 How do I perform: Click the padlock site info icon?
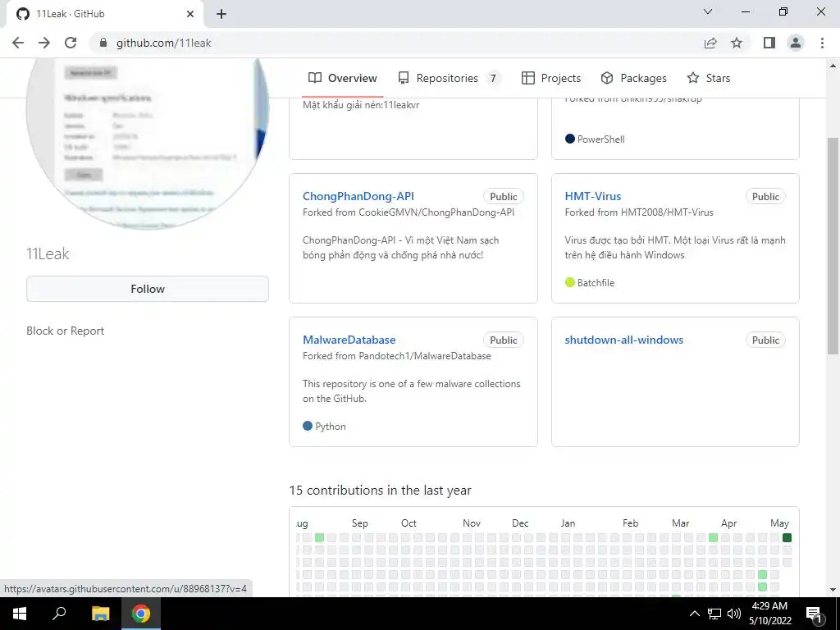[103, 43]
